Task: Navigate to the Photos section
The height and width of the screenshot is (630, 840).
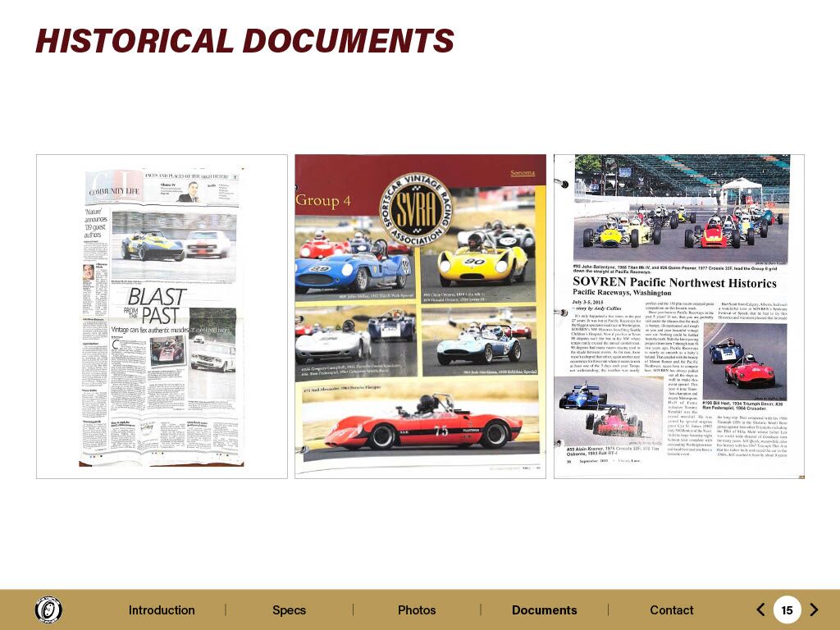Action: point(417,610)
